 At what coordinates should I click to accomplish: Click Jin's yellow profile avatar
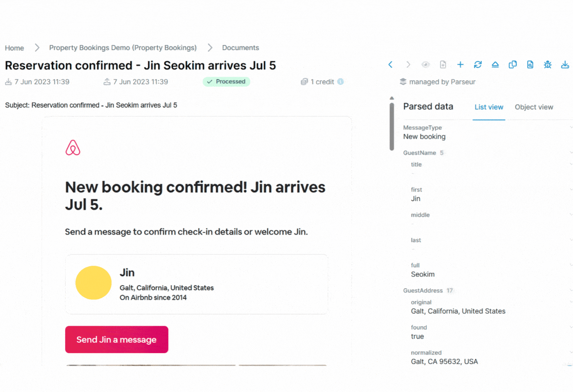click(x=93, y=283)
